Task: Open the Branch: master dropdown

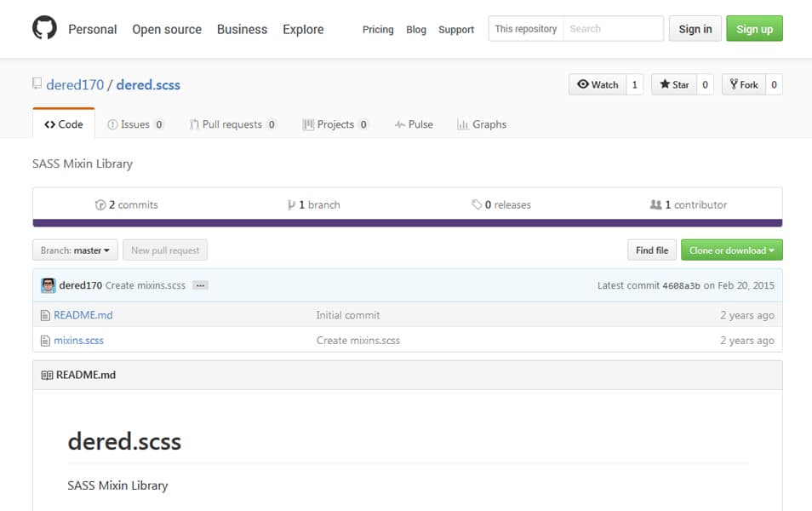Action: click(x=75, y=250)
